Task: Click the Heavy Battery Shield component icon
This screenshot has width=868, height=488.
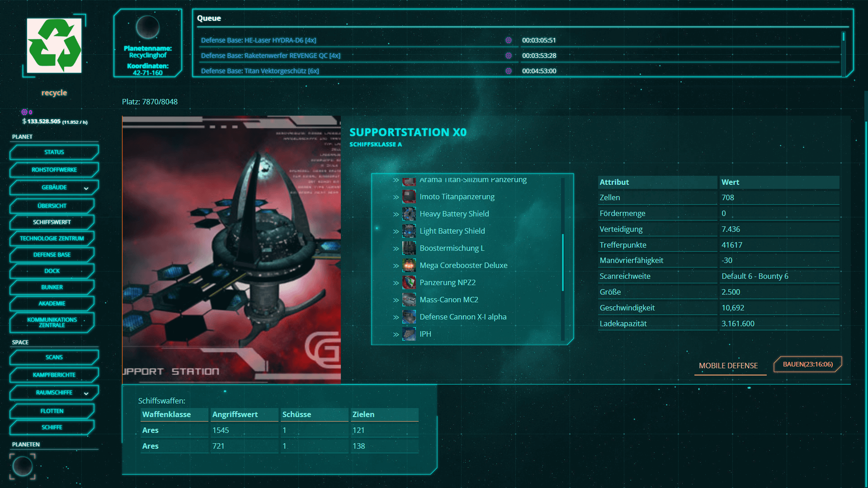Action: (x=409, y=214)
